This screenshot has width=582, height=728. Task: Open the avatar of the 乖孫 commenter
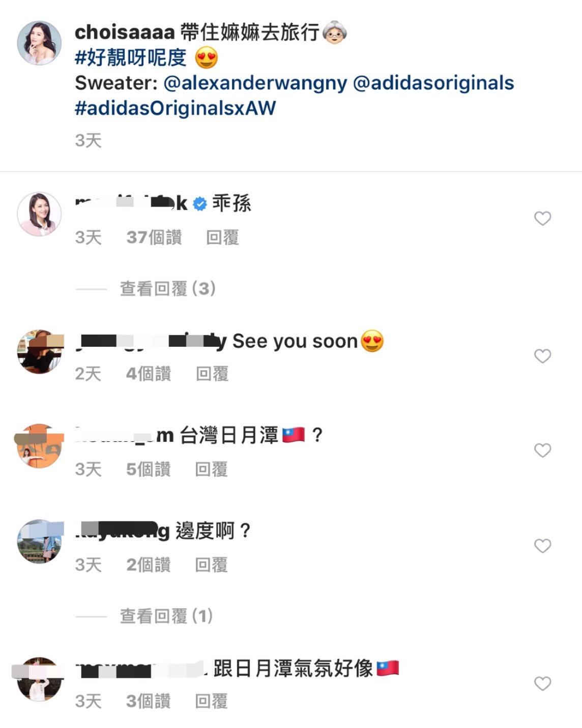coord(39,214)
